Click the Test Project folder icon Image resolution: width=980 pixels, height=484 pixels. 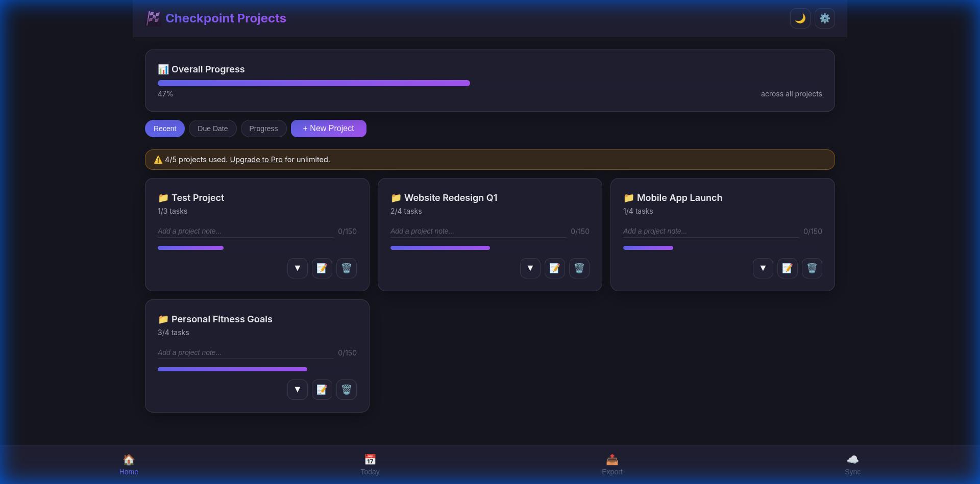pyautogui.click(x=163, y=198)
